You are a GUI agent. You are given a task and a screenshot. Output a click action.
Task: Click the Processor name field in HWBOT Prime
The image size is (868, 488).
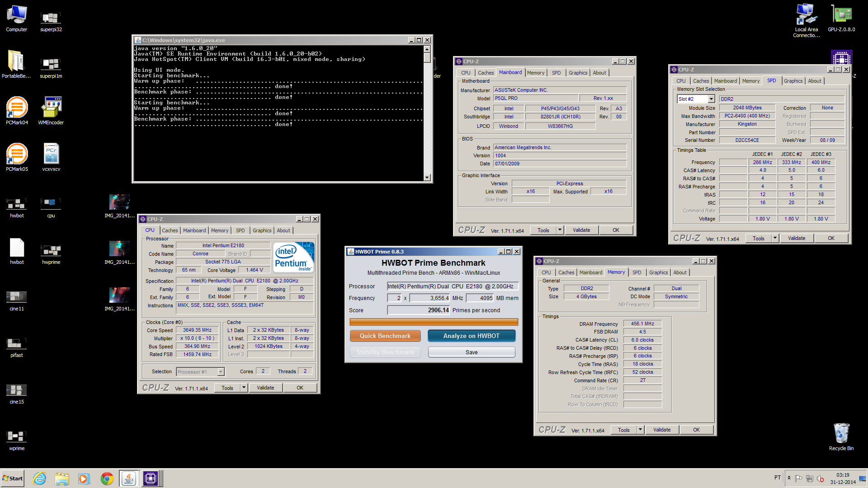453,286
